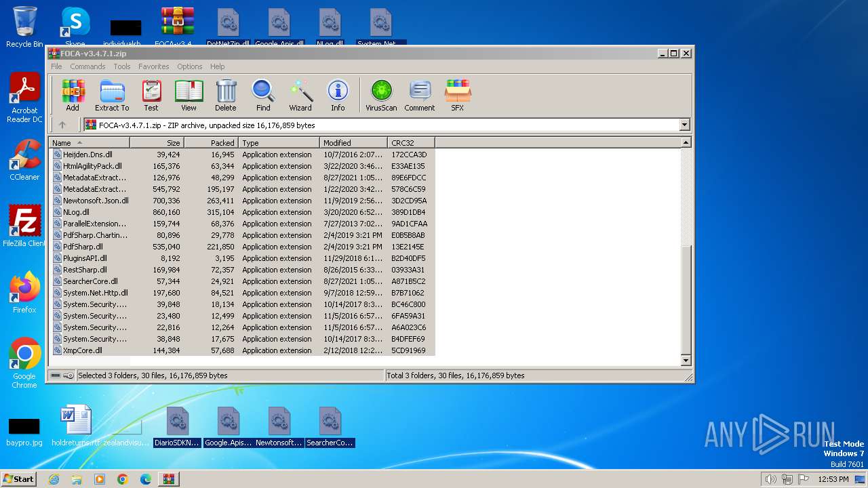Click the Extract To toolbar icon
This screenshot has height=488, width=868.
[x=112, y=96]
